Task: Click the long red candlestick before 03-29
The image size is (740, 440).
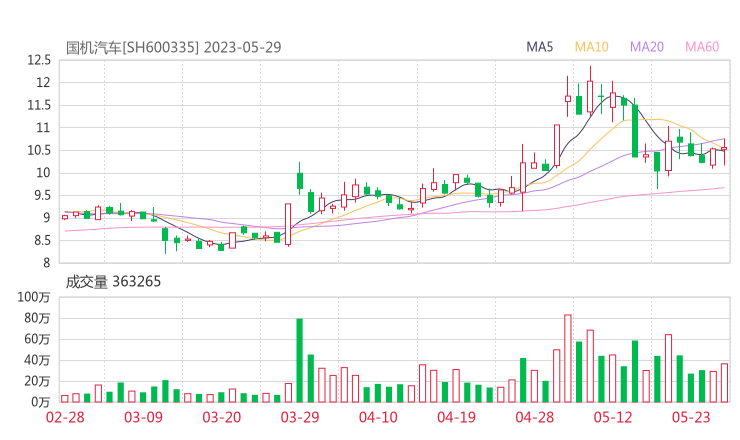Action: (x=288, y=224)
